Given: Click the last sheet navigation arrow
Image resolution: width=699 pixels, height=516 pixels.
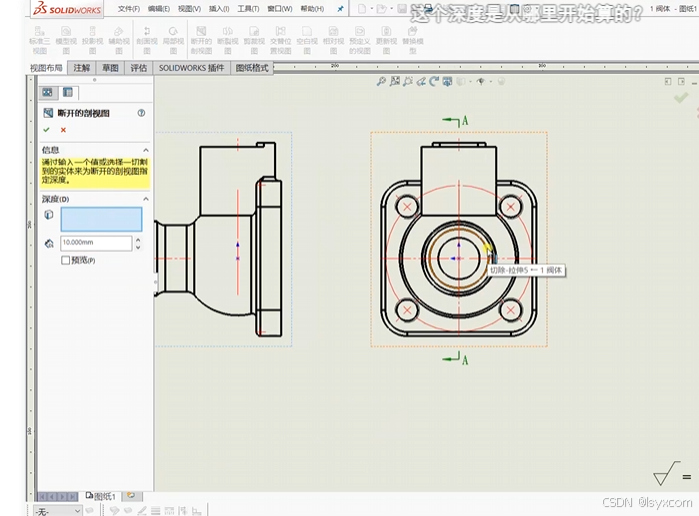Looking at the screenshot, I should pos(73,497).
